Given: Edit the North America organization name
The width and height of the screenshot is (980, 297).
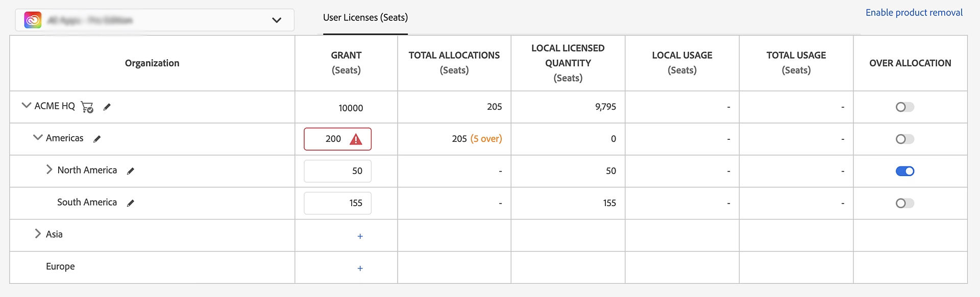Looking at the screenshot, I should [131, 171].
